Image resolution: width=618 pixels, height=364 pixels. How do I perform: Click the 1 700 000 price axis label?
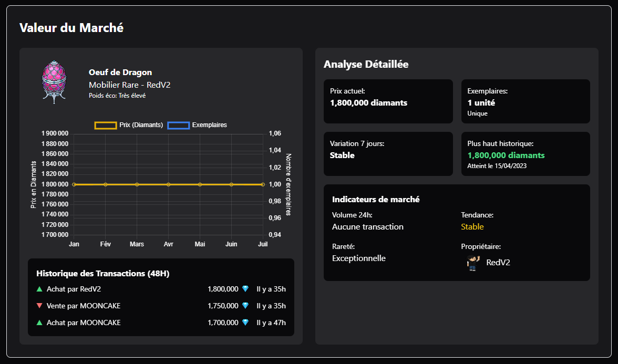[x=55, y=235]
